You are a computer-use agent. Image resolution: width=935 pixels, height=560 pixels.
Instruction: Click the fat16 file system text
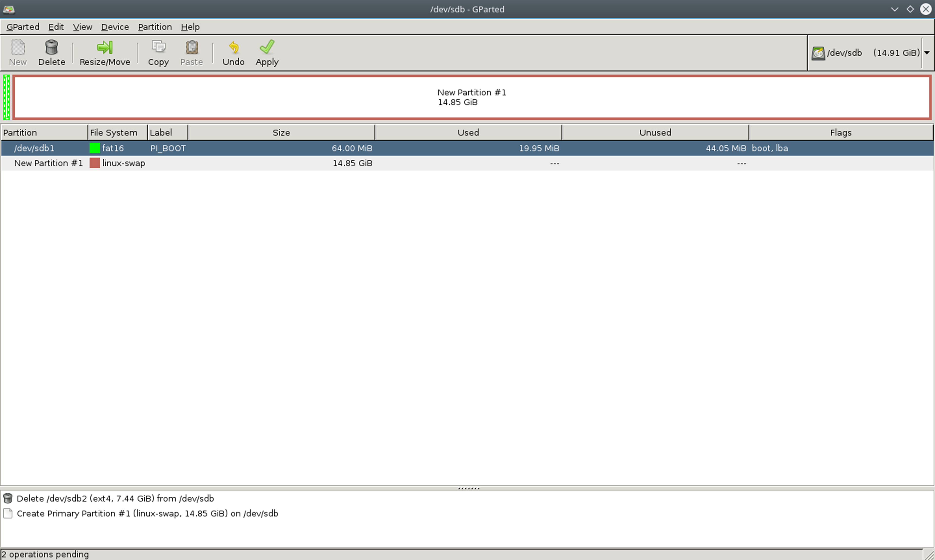click(x=113, y=148)
